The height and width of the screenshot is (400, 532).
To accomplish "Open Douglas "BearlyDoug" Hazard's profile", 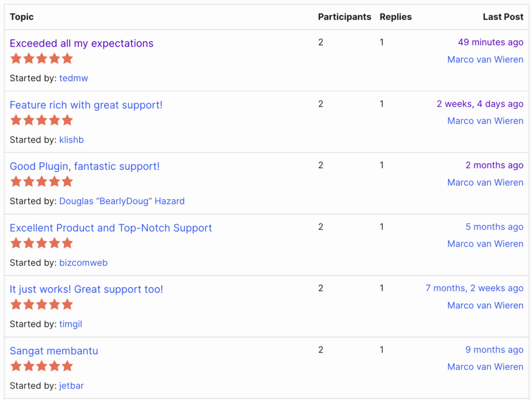I will 122,201.
